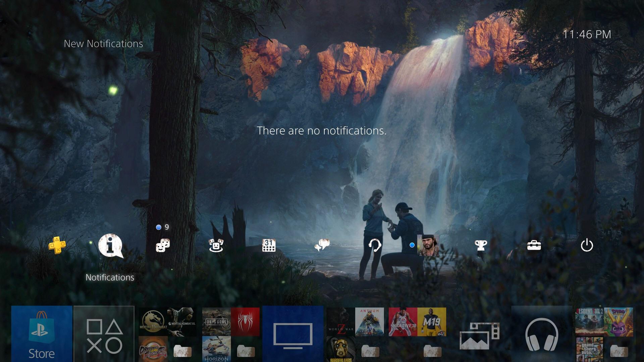Open the Party headset icon
Screen dimensions: 644x362
[375, 245]
